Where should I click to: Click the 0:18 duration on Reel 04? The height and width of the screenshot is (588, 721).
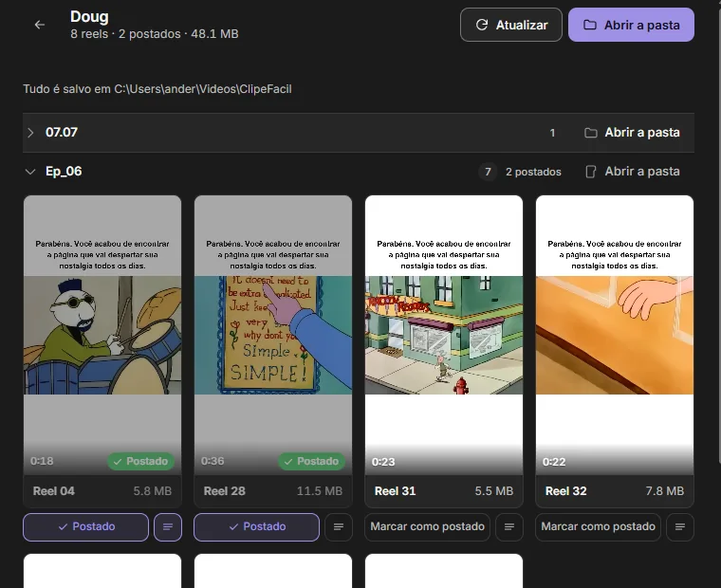pyautogui.click(x=42, y=461)
